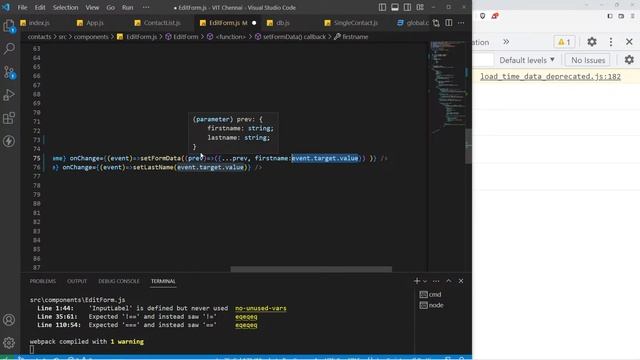Open eqeqeq link for line 110:54

pyautogui.click(x=246, y=325)
